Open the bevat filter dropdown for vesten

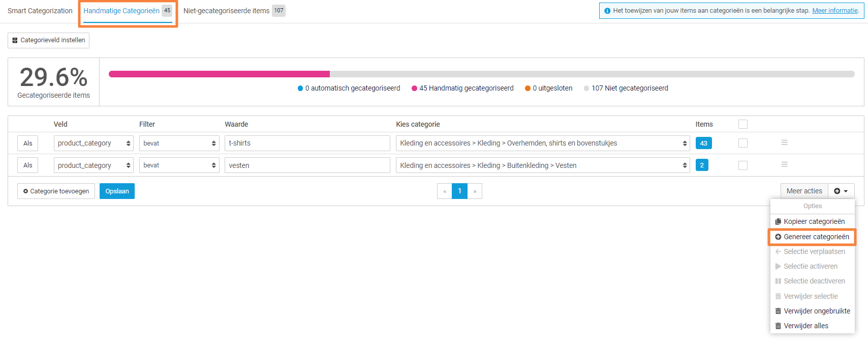coord(179,165)
